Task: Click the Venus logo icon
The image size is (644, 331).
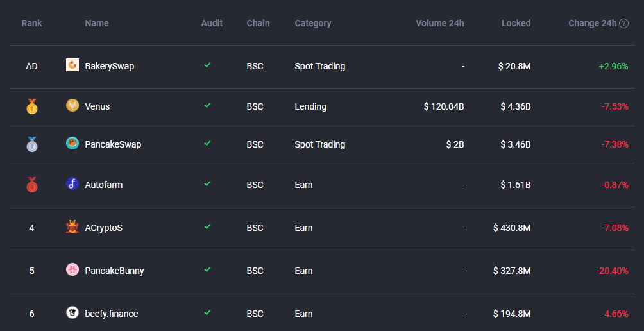Action: [72, 106]
